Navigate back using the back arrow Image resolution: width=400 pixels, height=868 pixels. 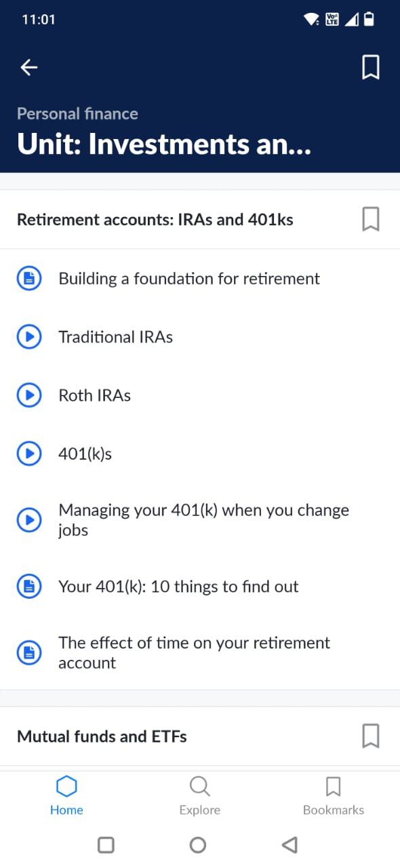[28, 67]
